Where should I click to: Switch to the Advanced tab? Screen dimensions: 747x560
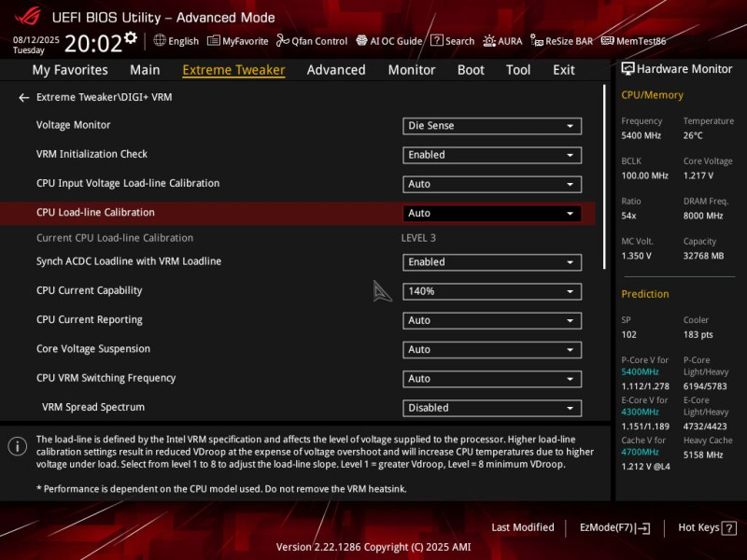(x=336, y=70)
